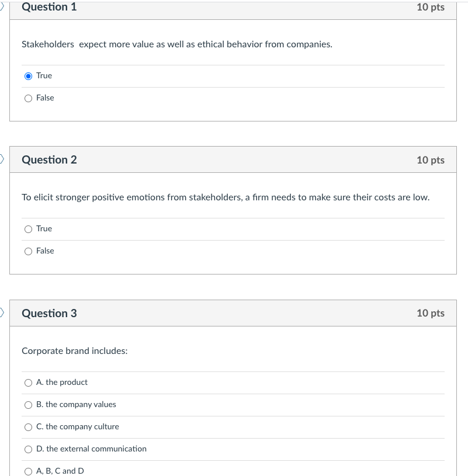Choose "A. the product" in Question 3
This screenshot has height=476, width=468.
point(28,382)
